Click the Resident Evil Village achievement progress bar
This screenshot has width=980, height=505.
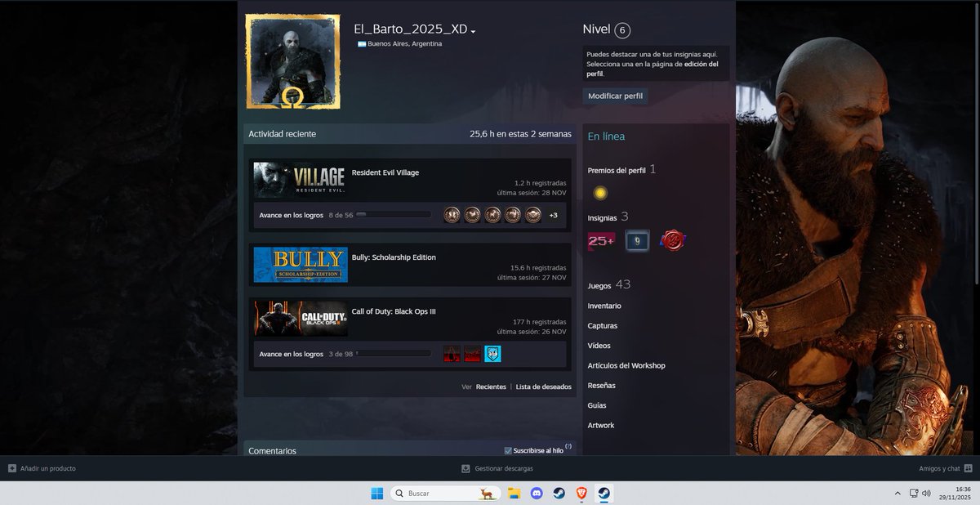click(x=394, y=215)
